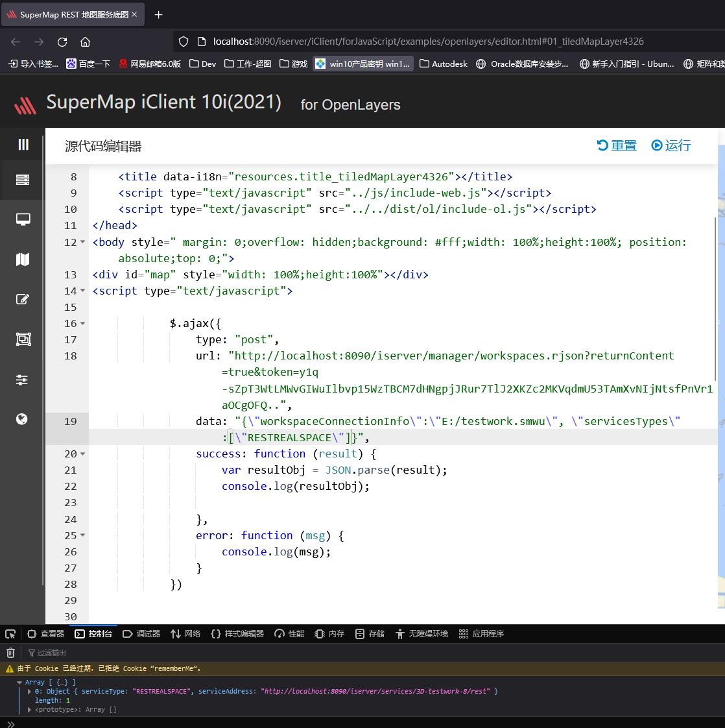Click the warning icon on cookie message
Image resolution: width=725 pixels, height=728 pixels.
click(9, 668)
